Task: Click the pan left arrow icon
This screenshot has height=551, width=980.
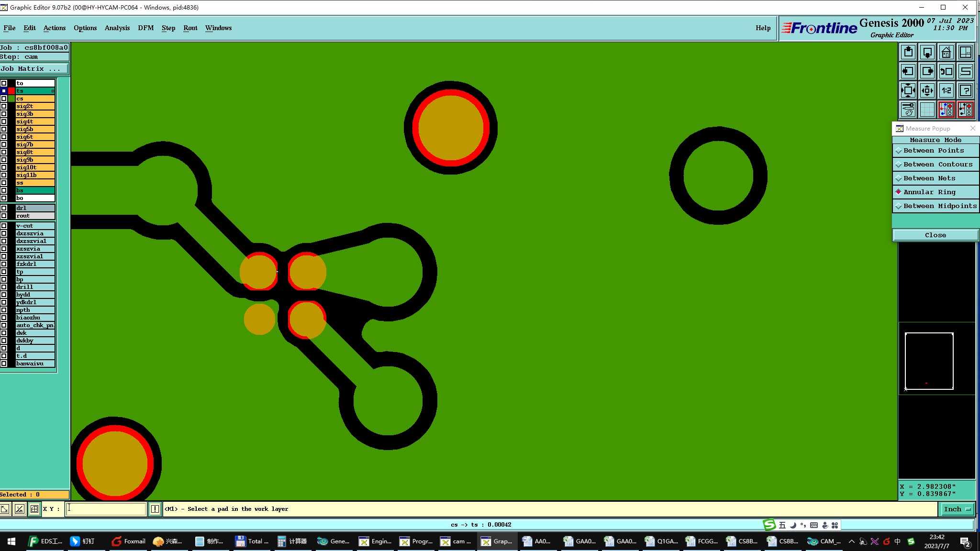Action: [908, 71]
